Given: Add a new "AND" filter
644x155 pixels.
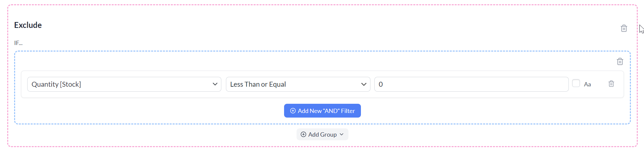Looking at the screenshot, I should coord(322,111).
